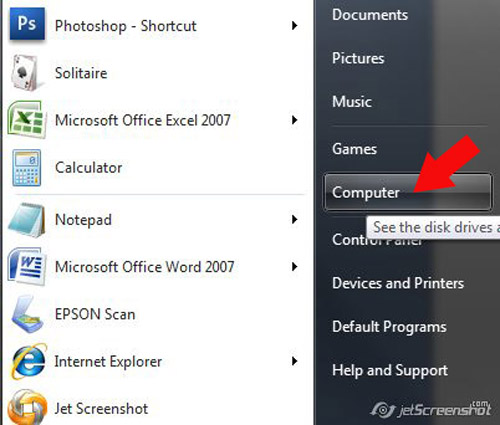This screenshot has height=425, width=500.
Task: Launch EPSON Scan via its scanner icon
Action: pos(27,314)
